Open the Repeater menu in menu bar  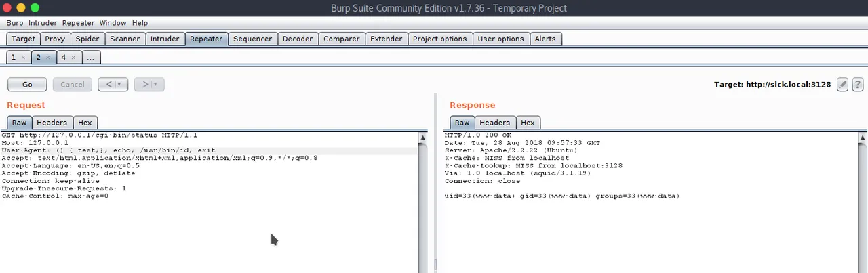point(79,23)
